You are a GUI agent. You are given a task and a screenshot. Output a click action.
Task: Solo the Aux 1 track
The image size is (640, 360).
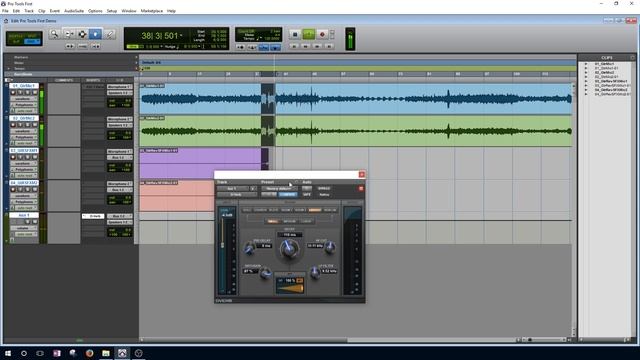pyautogui.click(x=27, y=222)
